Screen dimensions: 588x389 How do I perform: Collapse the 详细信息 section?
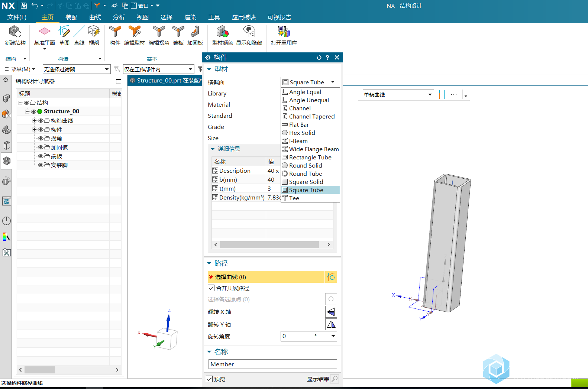213,149
